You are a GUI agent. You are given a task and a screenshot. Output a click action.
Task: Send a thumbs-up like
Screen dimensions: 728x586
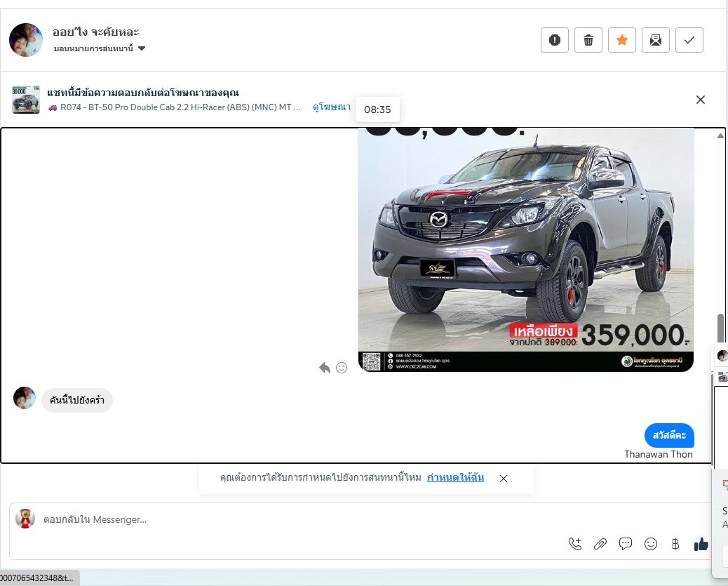pyautogui.click(x=701, y=544)
